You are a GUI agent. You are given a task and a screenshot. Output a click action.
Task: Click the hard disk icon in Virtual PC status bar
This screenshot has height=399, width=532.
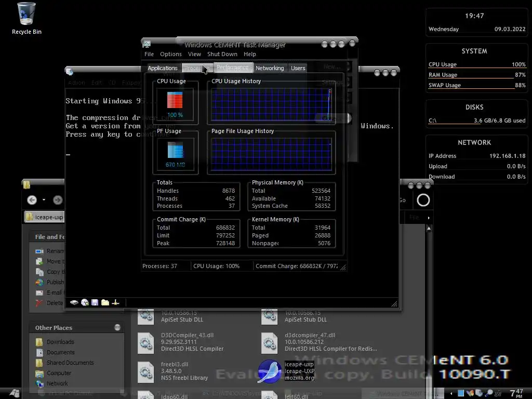point(74,302)
